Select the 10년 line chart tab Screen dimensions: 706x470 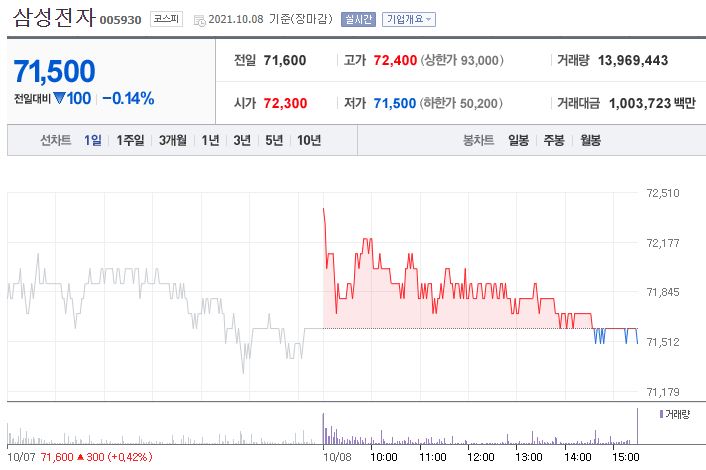[x=309, y=140]
